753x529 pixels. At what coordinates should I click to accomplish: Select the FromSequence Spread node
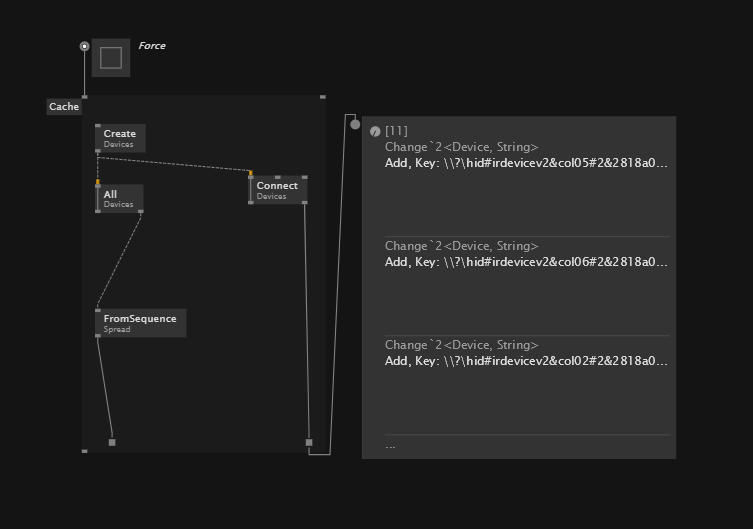click(x=141, y=323)
